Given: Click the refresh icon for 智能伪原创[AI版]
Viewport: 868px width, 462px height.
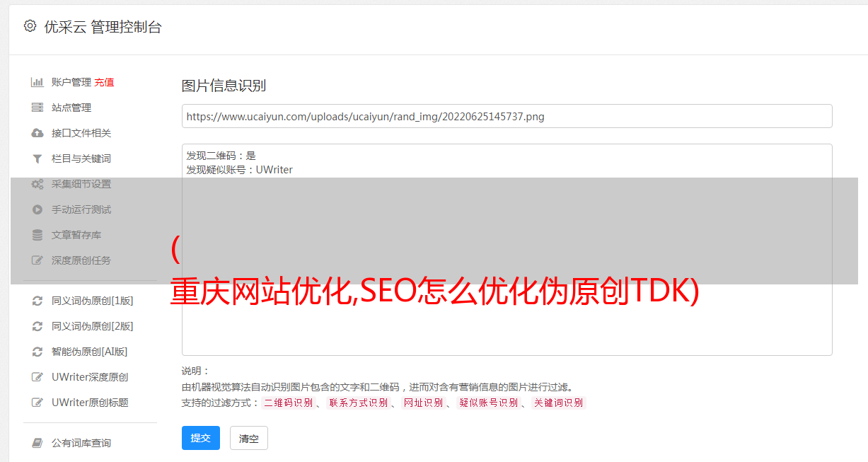Looking at the screenshot, I should pyautogui.click(x=37, y=352).
